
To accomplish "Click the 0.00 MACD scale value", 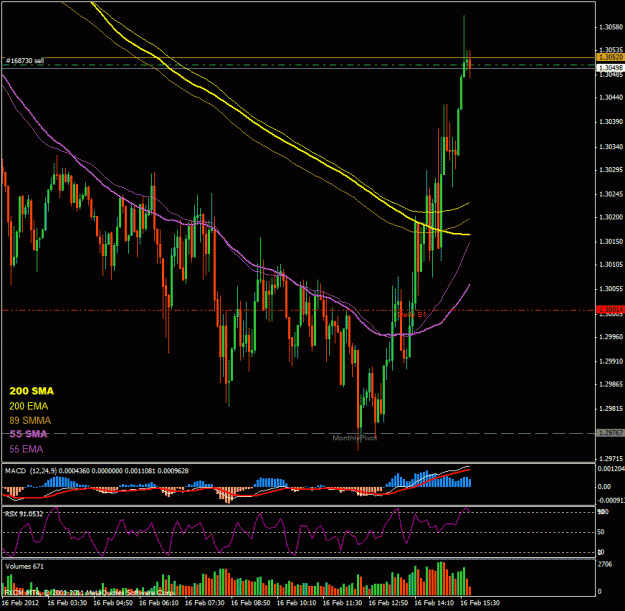I will [604, 487].
